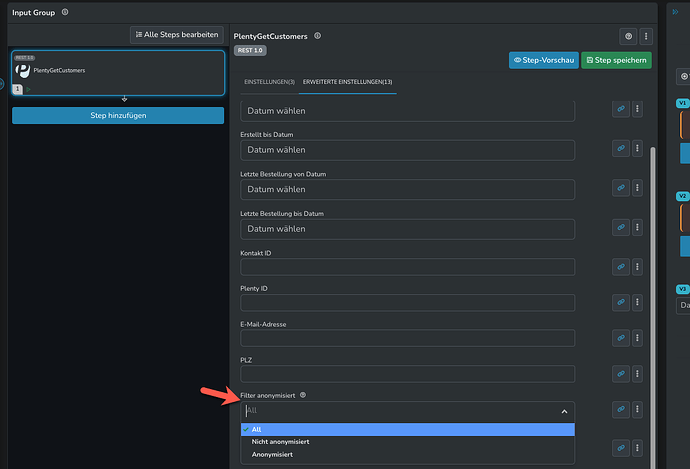Click link icon beside Filter anonymisiert dropdown
This screenshot has width=690, height=469.
click(x=620, y=409)
